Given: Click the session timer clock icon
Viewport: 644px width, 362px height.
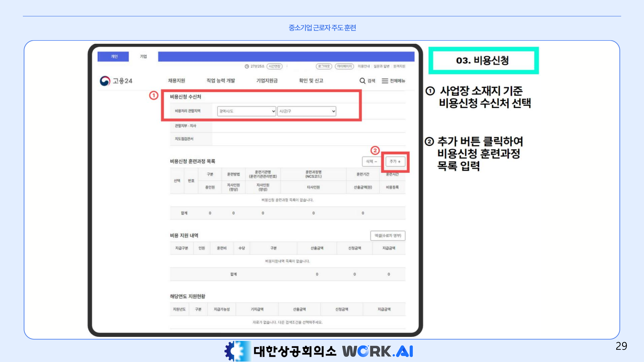Looking at the screenshot, I should 247,66.
